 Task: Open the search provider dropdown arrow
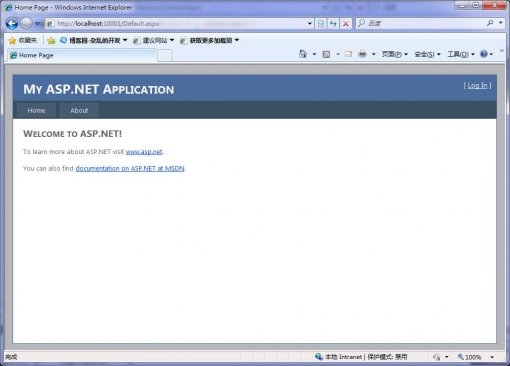tap(501, 23)
